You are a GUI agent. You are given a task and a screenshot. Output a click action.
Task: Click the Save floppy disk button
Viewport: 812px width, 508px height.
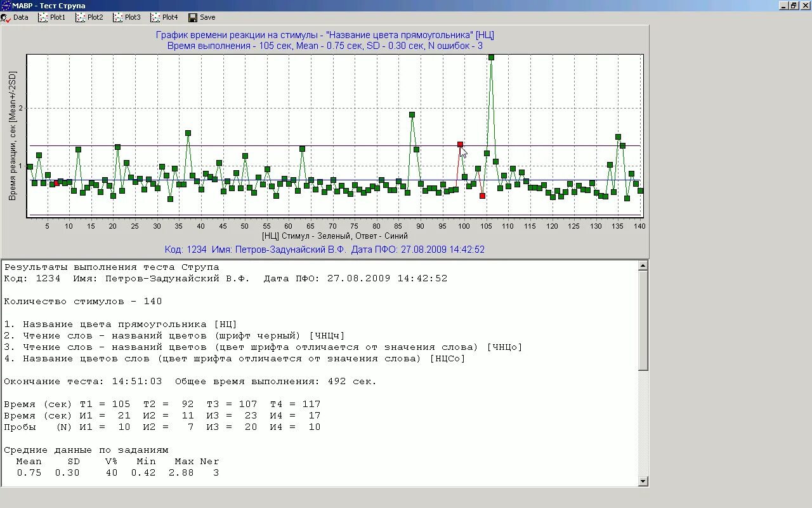click(202, 18)
